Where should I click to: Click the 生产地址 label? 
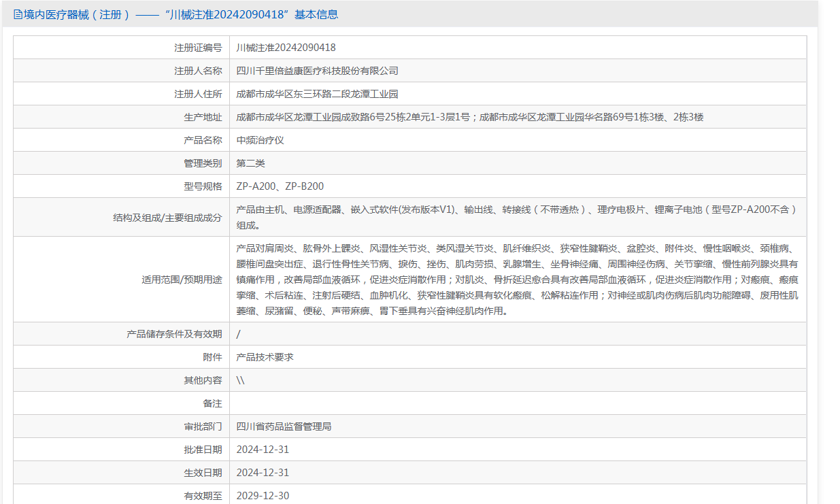point(203,117)
